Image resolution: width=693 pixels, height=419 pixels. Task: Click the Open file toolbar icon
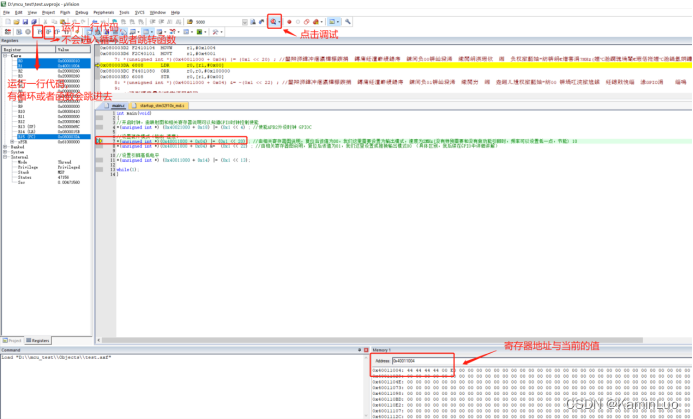click(x=16, y=22)
